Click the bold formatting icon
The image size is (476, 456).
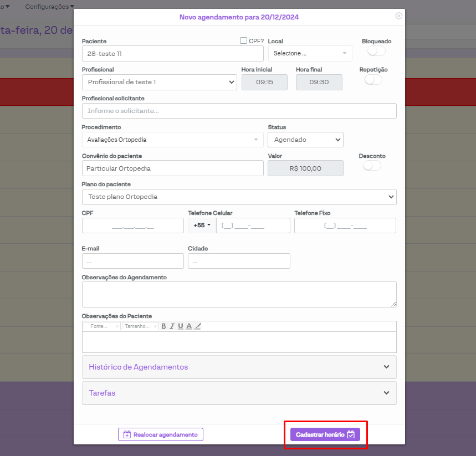click(x=163, y=326)
